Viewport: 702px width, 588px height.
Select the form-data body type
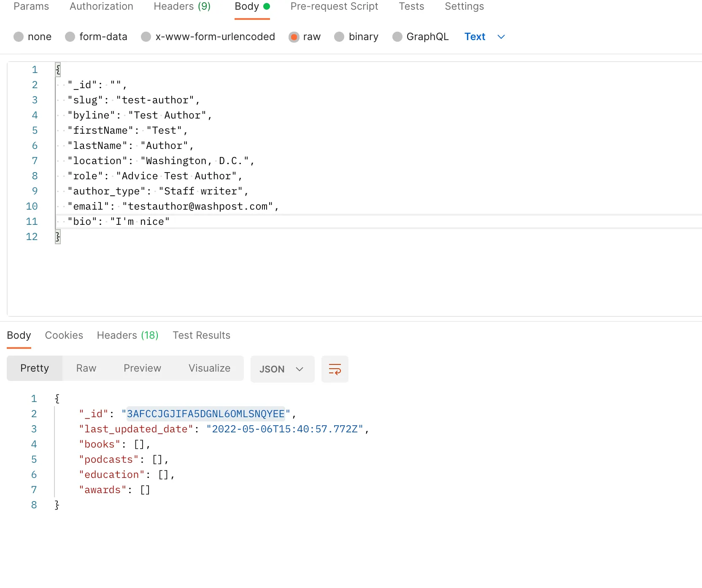[96, 37]
